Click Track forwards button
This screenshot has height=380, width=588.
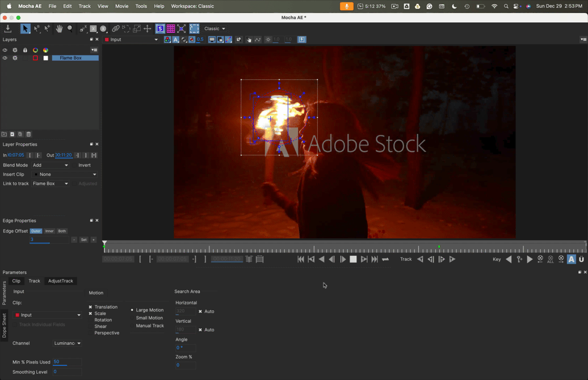(452, 259)
